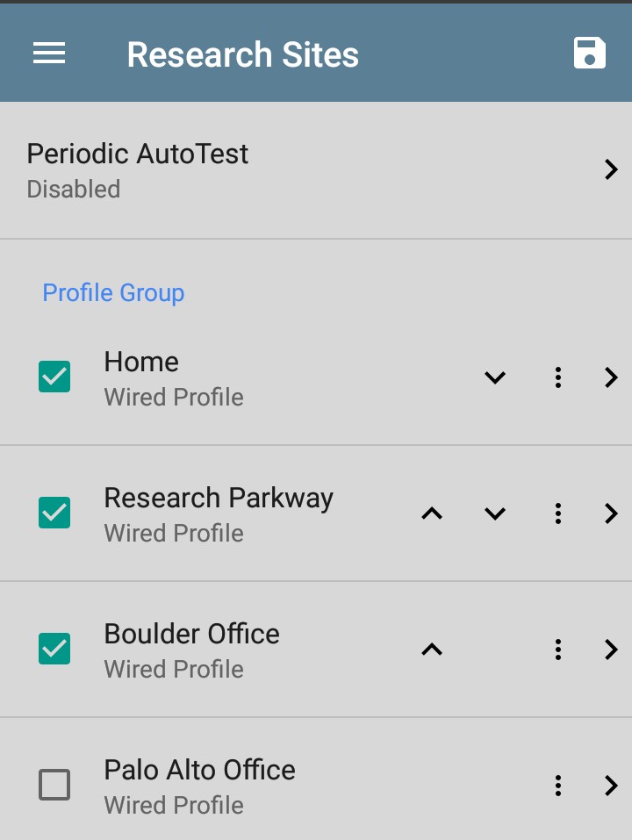632x840 pixels.
Task: Move Boulder Office profile up
Action: pyautogui.click(x=432, y=650)
